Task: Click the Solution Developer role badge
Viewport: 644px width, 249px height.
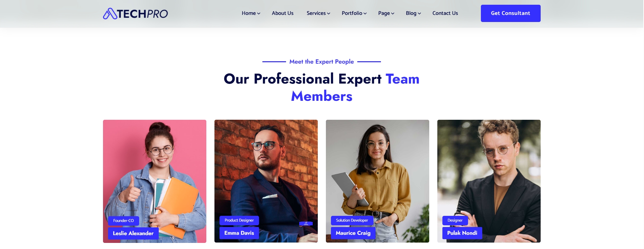Action: (x=352, y=220)
